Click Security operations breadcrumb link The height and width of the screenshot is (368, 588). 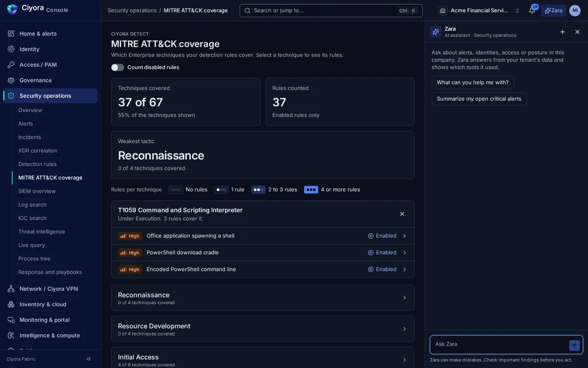click(132, 10)
